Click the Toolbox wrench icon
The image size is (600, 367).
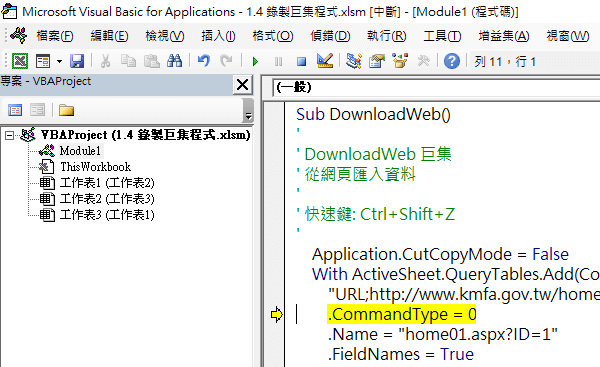423,61
